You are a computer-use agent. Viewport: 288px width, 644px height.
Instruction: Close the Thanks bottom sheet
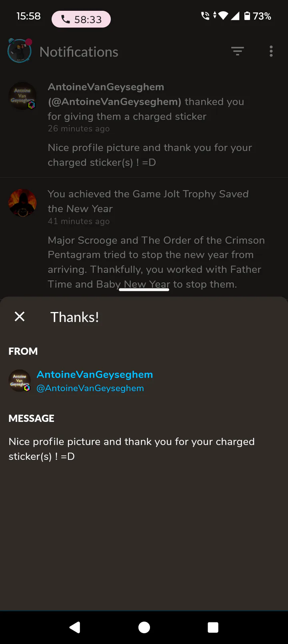tap(20, 317)
